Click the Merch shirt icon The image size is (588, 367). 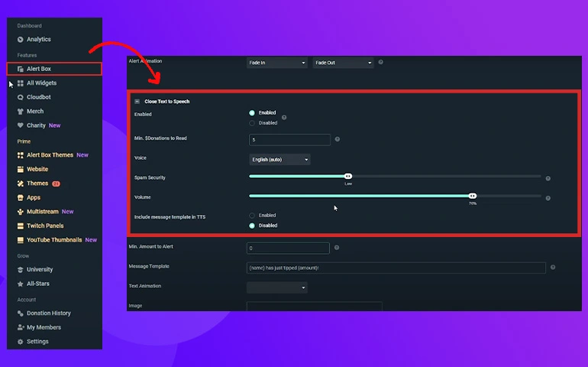coord(20,112)
